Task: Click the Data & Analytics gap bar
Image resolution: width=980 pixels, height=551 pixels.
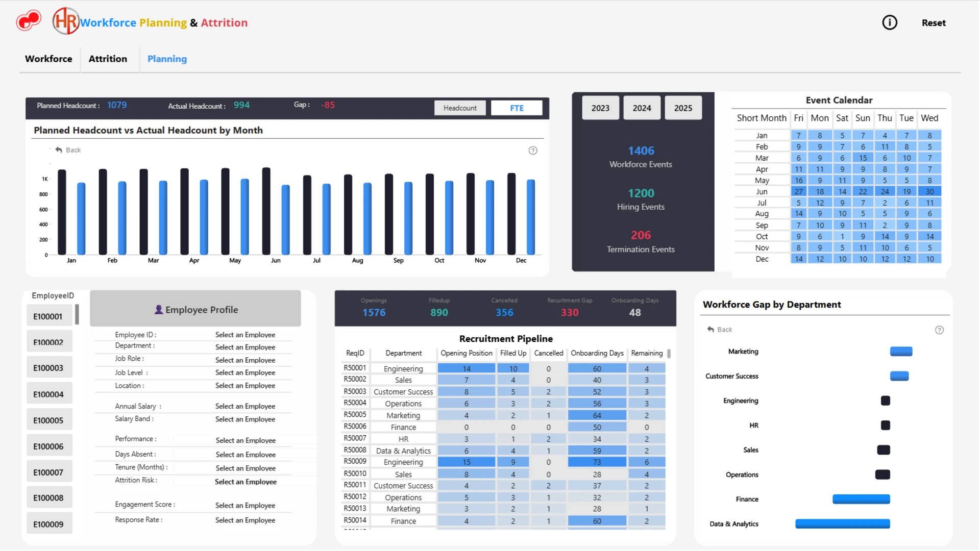Action: tap(843, 524)
